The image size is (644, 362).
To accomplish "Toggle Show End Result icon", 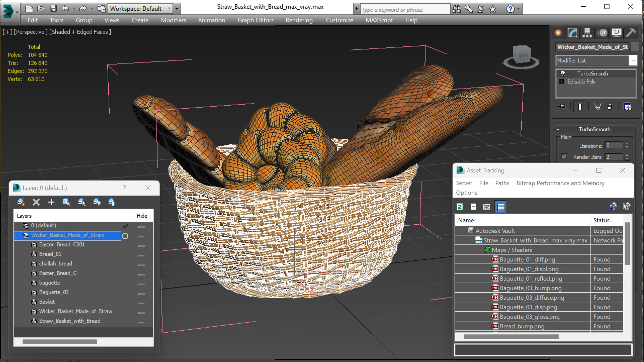I will point(580,106).
